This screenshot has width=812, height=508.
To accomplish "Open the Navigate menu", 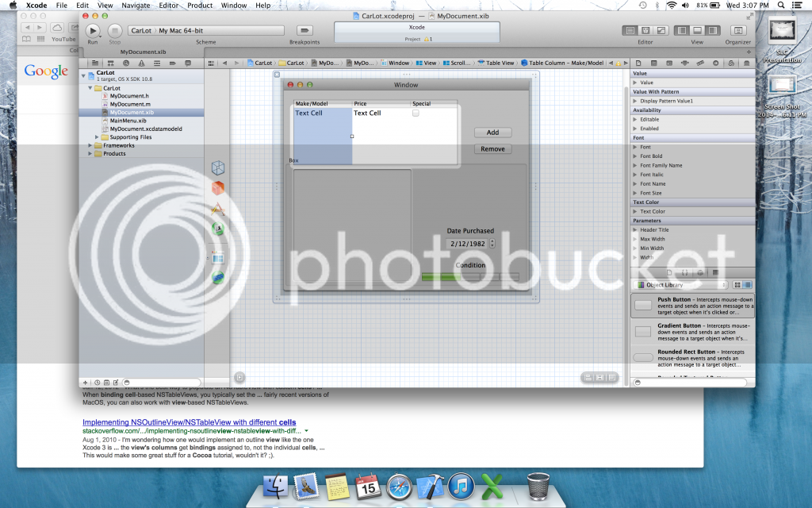I will (x=136, y=6).
